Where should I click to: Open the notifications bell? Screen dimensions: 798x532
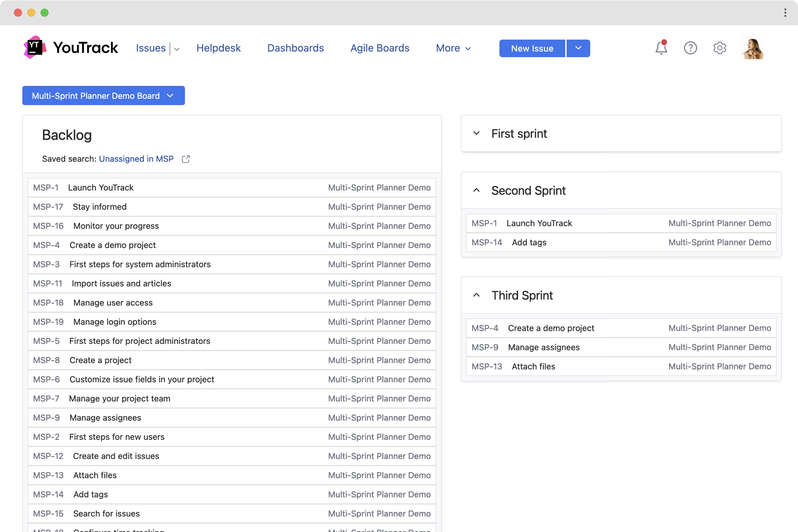click(661, 48)
